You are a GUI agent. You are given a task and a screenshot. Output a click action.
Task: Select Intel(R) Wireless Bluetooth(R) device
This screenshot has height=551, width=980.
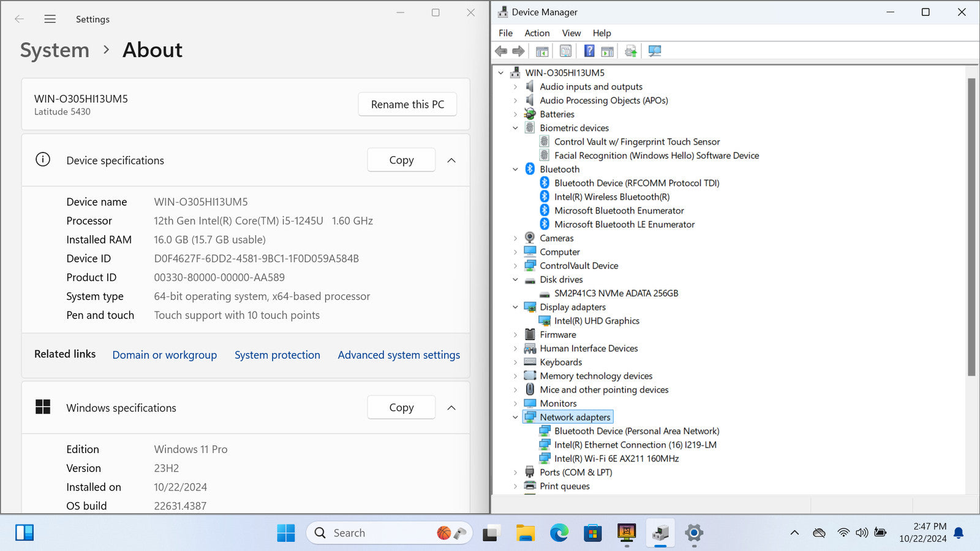point(612,197)
